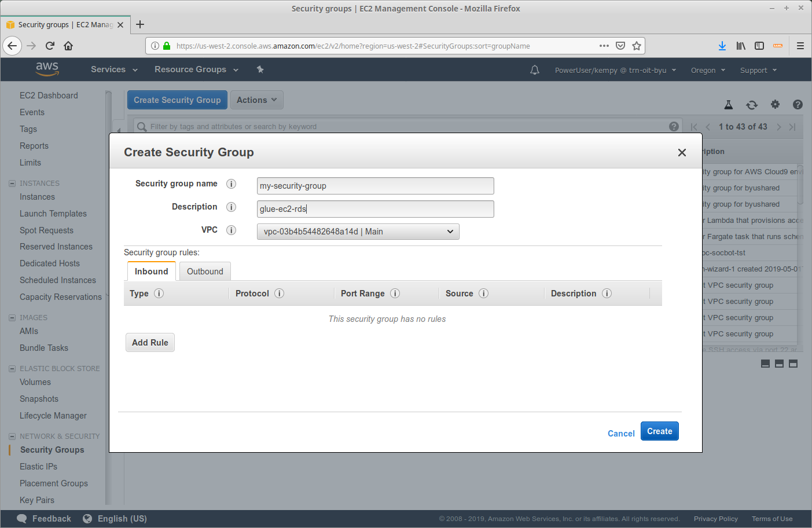Close the Create Security Group dialog
Screen dimensions: 812x528
click(x=682, y=152)
